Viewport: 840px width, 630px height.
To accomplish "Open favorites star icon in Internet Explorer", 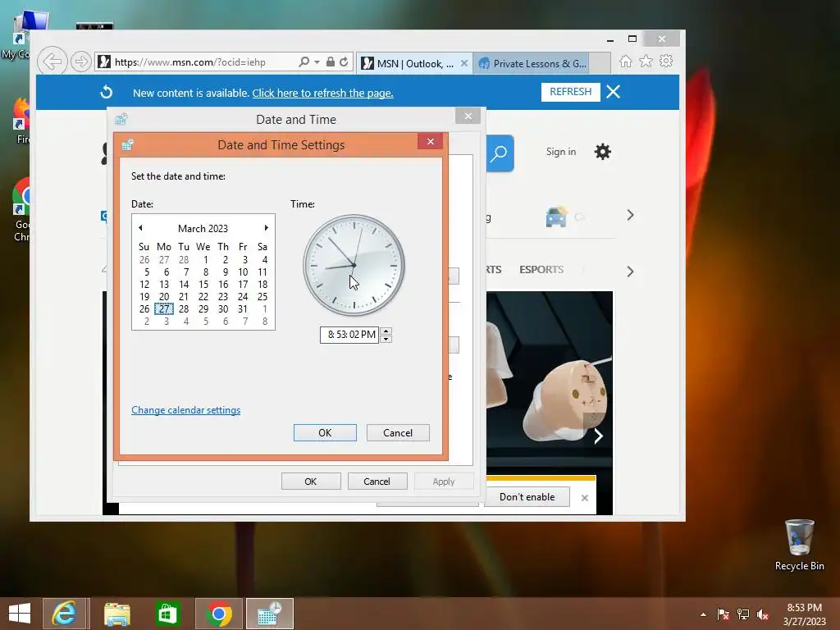I will [x=646, y=61].
